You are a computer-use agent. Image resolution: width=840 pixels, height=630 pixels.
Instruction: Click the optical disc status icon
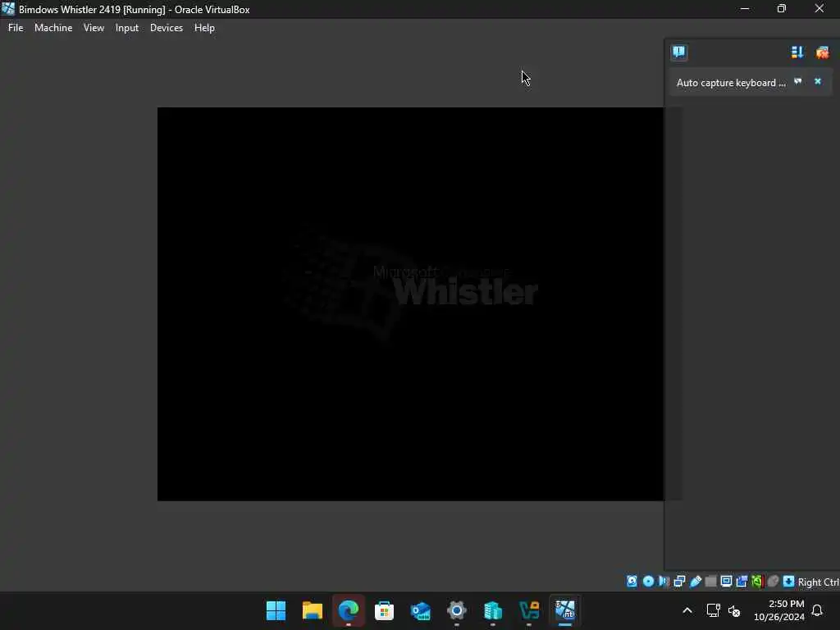[648, 582]
